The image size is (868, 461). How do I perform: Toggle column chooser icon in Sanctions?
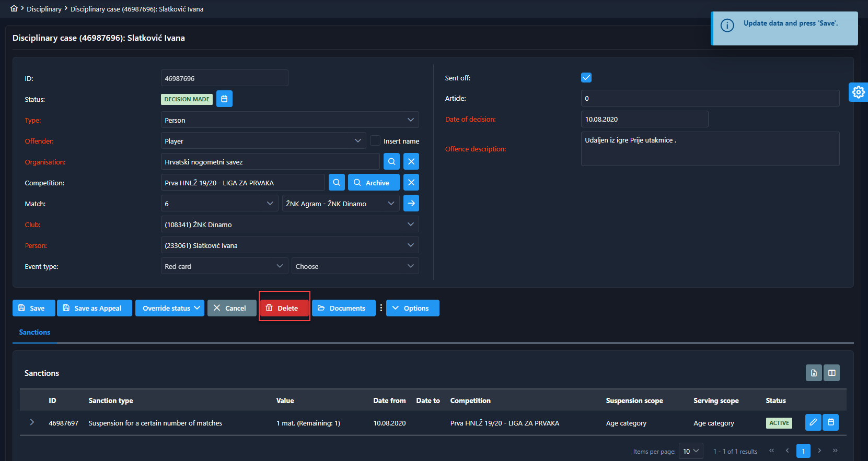[832, 373]
